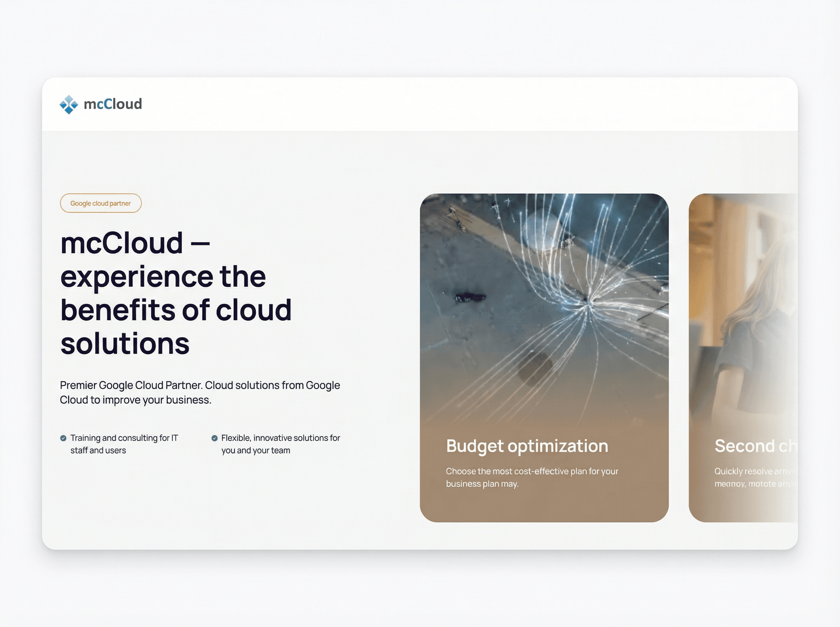Click the 'Choose the most cost-effective plan' description

[x=531, y=478]
